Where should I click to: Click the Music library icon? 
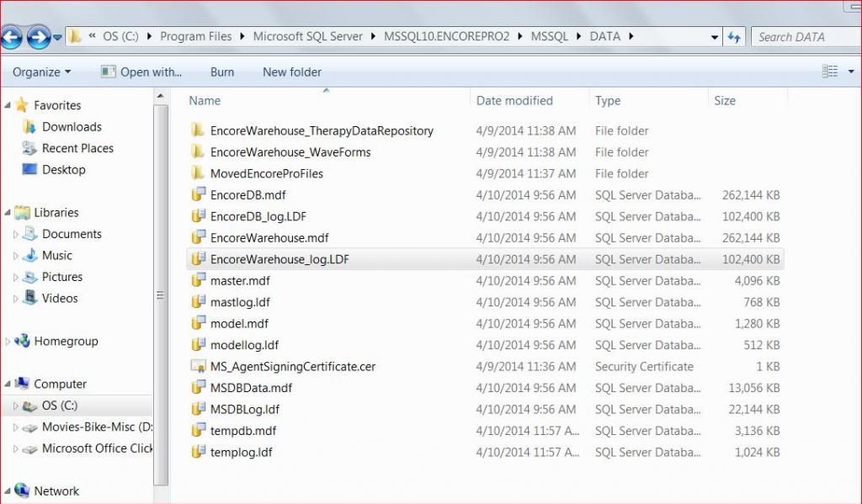click(29, 255)
